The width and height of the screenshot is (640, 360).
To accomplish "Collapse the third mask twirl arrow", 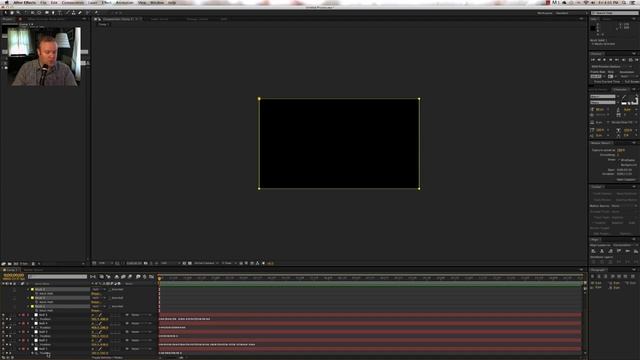I will click(x=29, y=306).
